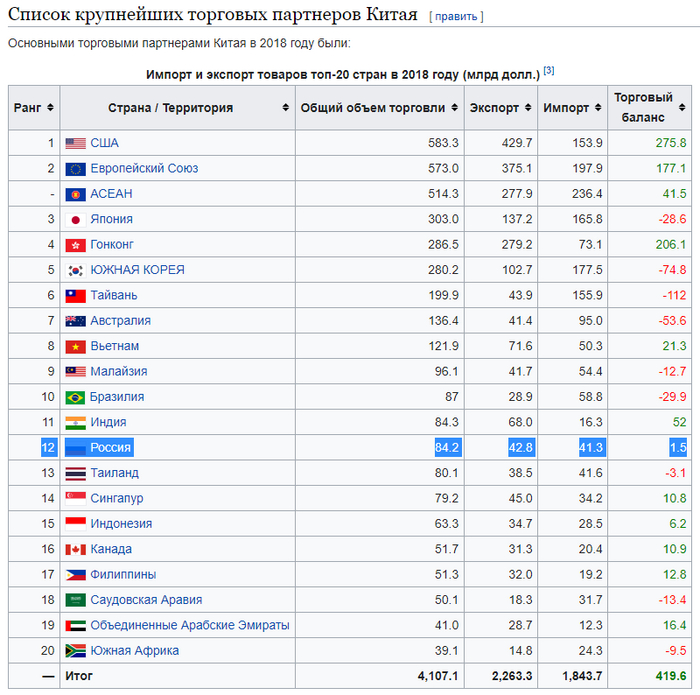Click the Canada flag icon
700x695 pixels.
(x=75, y=549)
